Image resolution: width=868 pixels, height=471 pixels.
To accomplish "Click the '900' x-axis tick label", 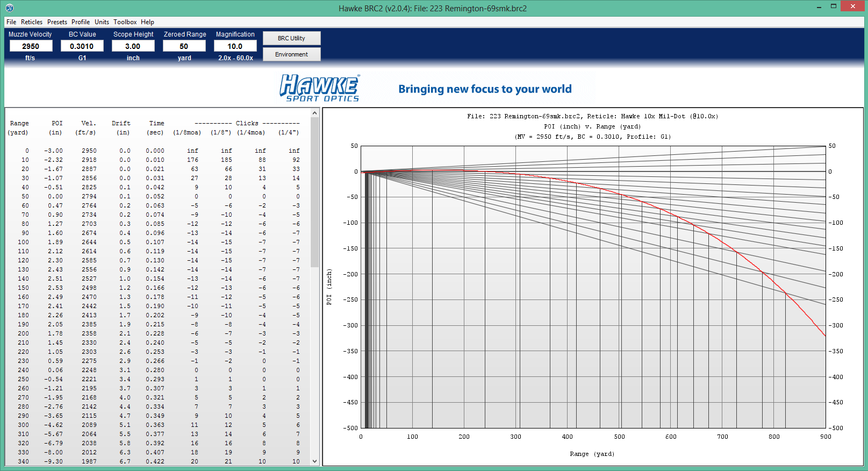I will (826, 437).
